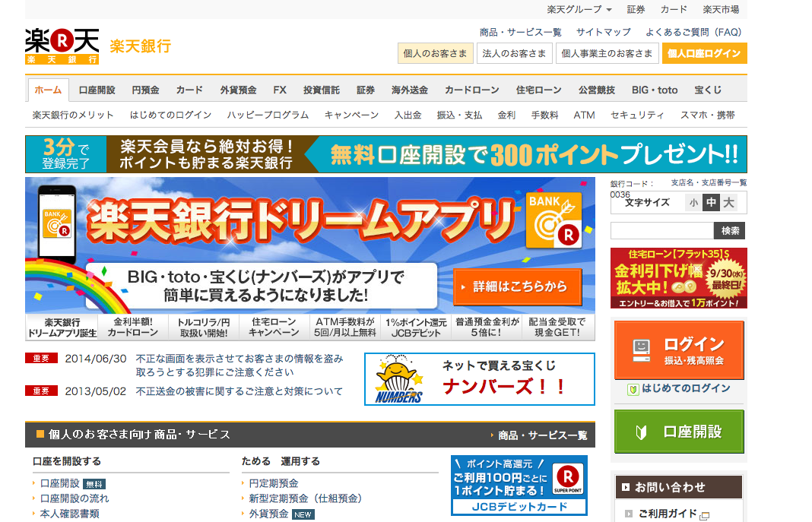The width and height of the screenshot is (812, 522).
Task: Click the 無料 badge beside 口座開設
Action: (x=94, y=484)
